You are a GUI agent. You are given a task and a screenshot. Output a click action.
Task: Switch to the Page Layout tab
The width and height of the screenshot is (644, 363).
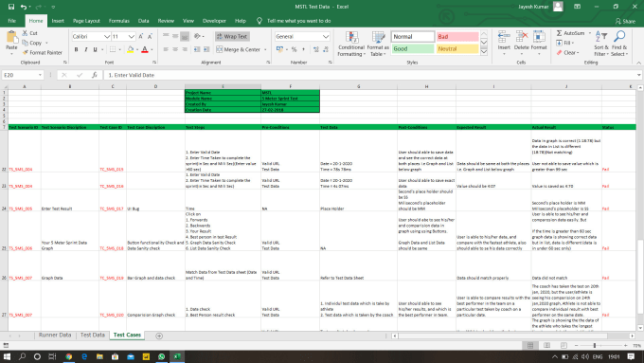pyautogui.click(x=86, y=21)
